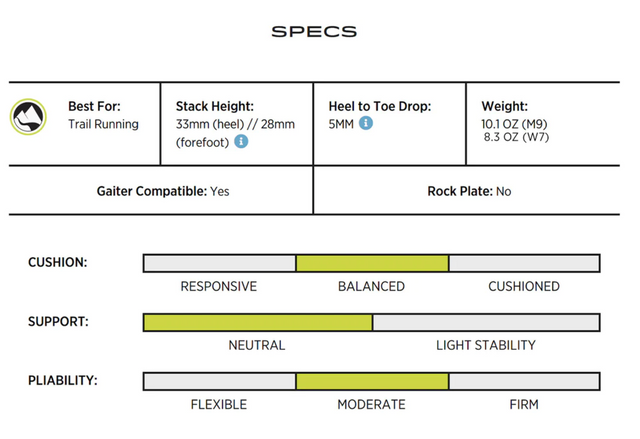Click the PLIABILITY row label
Viewport: 640px width, 439px height.
click(62, 381)
